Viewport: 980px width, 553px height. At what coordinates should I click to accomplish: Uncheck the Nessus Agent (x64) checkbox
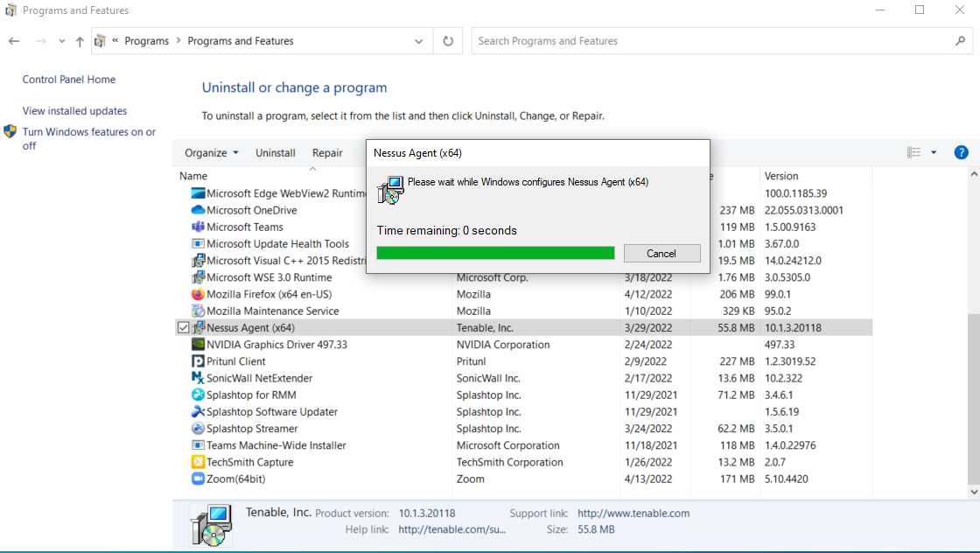pyautogui.click(x=184, y=327)
